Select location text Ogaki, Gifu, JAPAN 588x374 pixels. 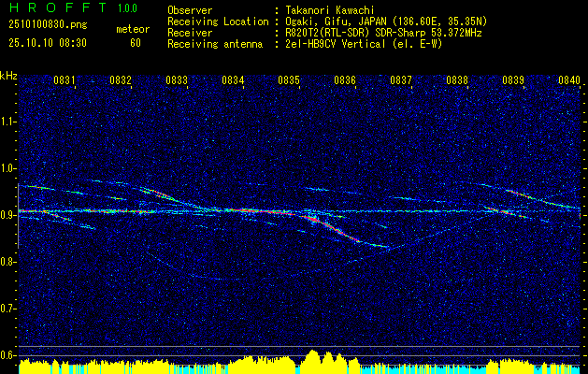pyautogui.click(x=336, y=22)
